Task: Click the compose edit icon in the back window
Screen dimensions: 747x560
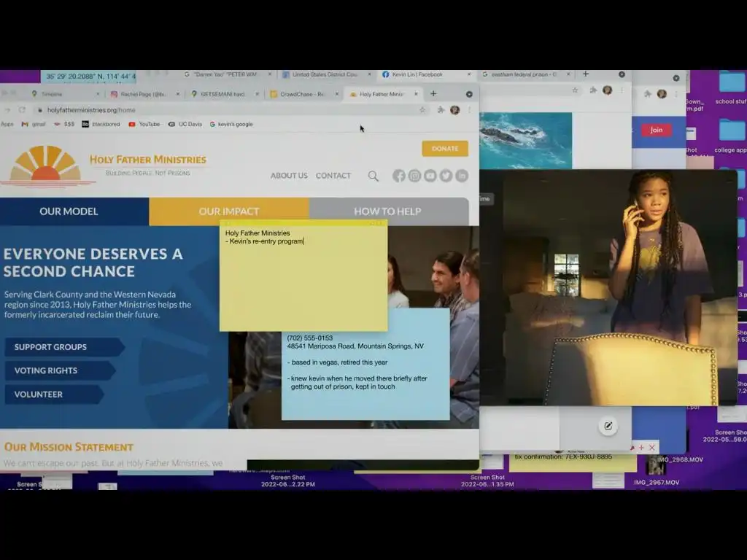Action: pos(608,426)
